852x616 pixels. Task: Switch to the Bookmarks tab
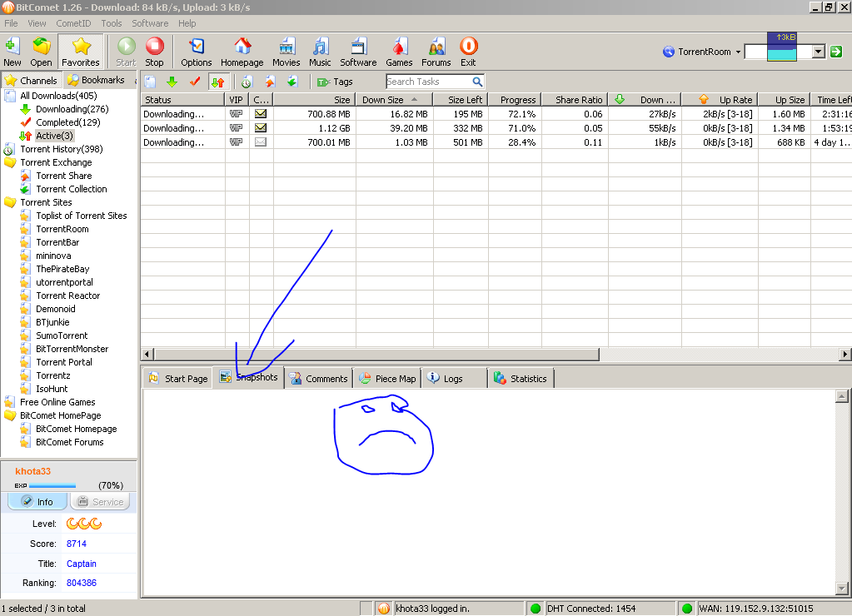[96, 80]
